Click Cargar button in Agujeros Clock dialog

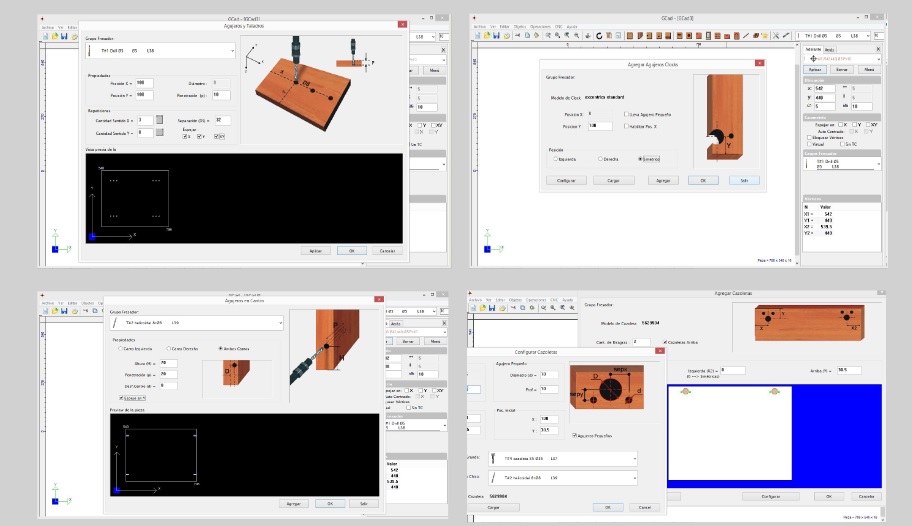pos(614,180)
